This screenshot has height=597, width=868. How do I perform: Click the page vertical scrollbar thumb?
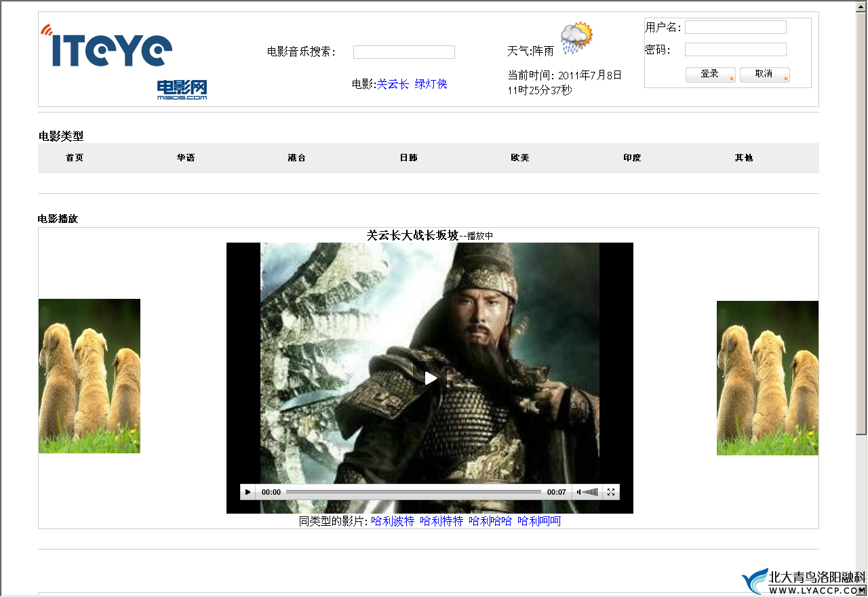[x=861, y=224]
